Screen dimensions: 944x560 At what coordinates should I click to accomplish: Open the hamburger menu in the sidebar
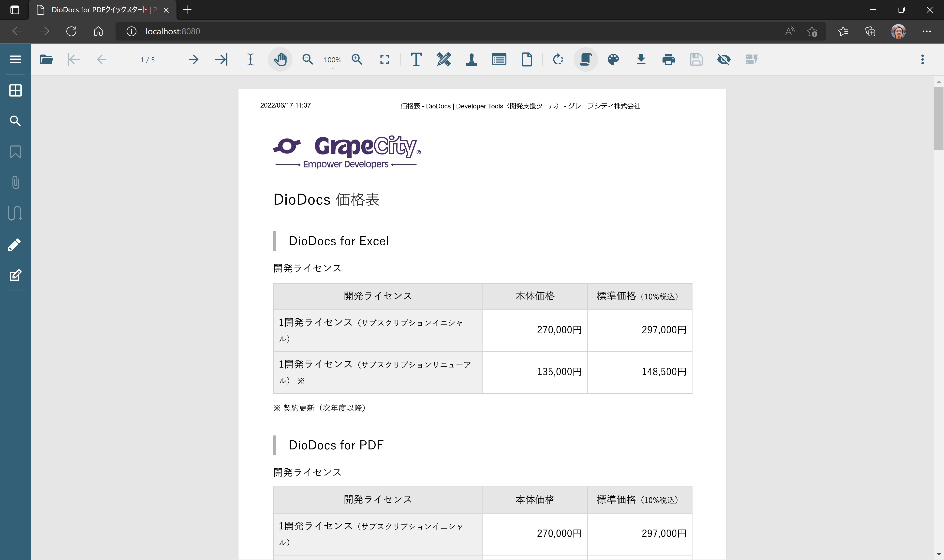point(15,59)
